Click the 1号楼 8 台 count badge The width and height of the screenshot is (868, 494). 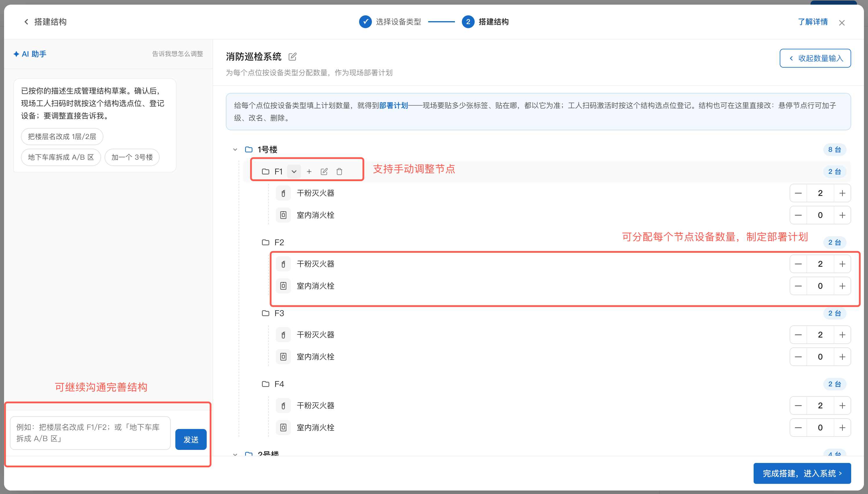point(834,150)
